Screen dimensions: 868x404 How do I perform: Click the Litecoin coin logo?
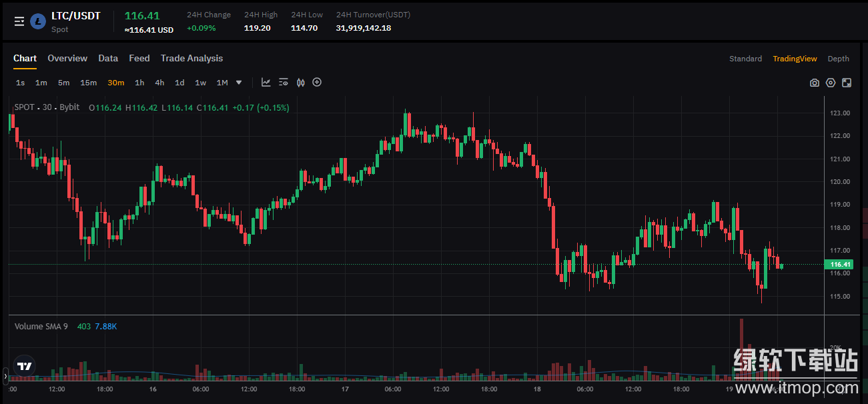point(38,21)
